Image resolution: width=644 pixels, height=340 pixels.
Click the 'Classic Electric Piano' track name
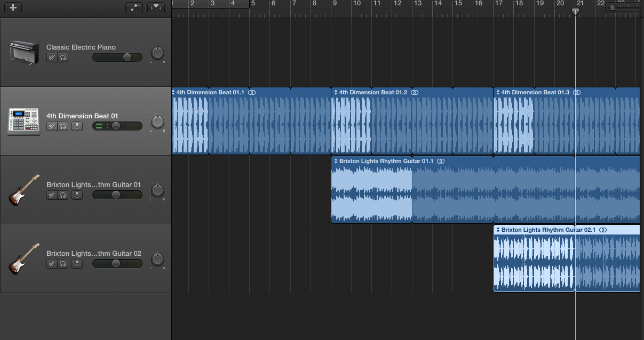pyautogui.click(x=81, y=47)
